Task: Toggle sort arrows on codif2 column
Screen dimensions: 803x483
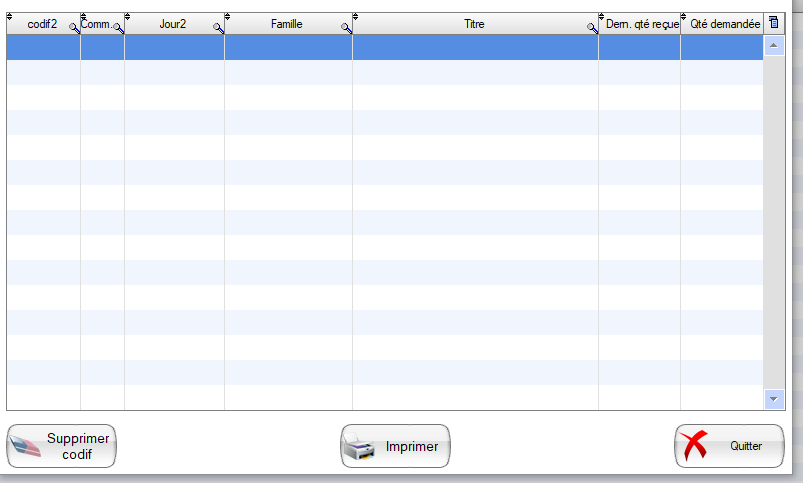Action: click(10, 17)
